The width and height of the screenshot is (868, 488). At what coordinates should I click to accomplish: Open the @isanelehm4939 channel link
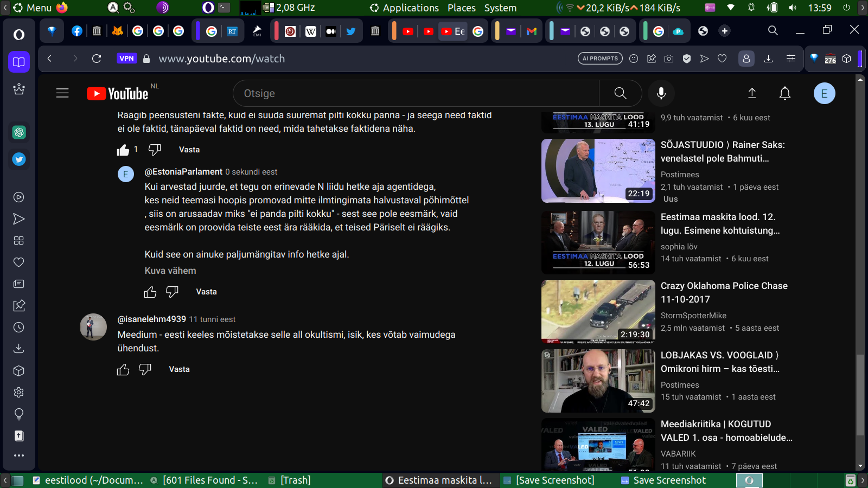pyautogui.click(x=152, y=319)
